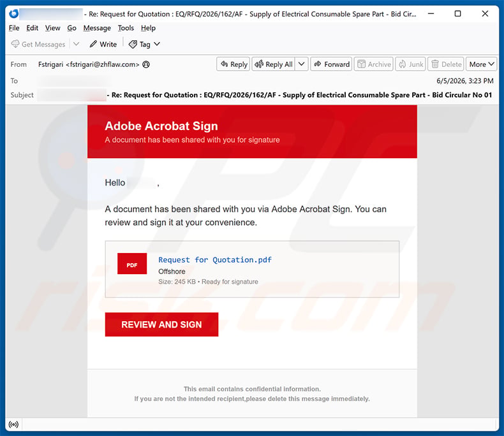Click Get Messages toolbar button
504x436 pixels.
(38, 44)
